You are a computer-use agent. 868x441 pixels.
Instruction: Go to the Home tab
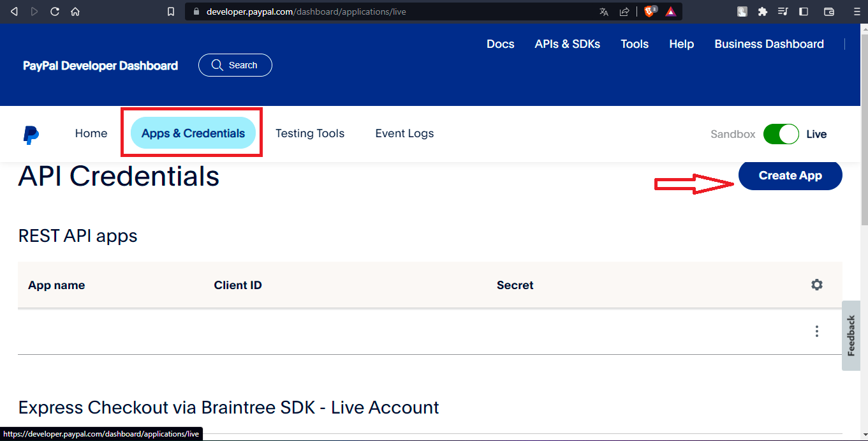91,133
